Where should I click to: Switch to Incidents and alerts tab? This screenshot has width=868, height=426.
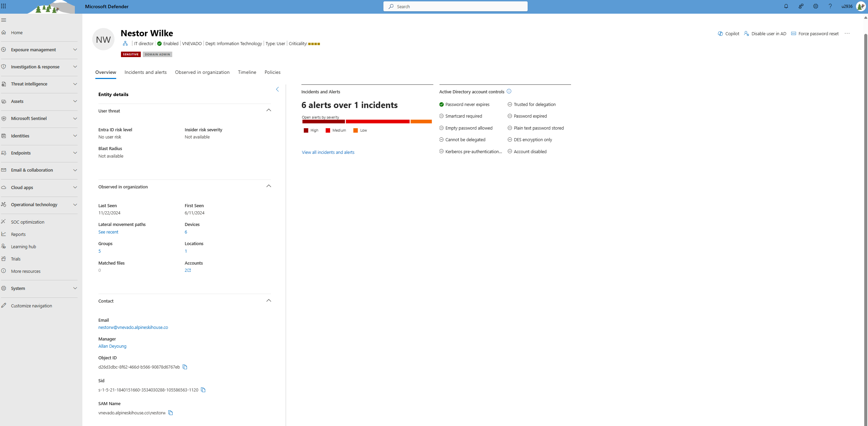(146, 72)
